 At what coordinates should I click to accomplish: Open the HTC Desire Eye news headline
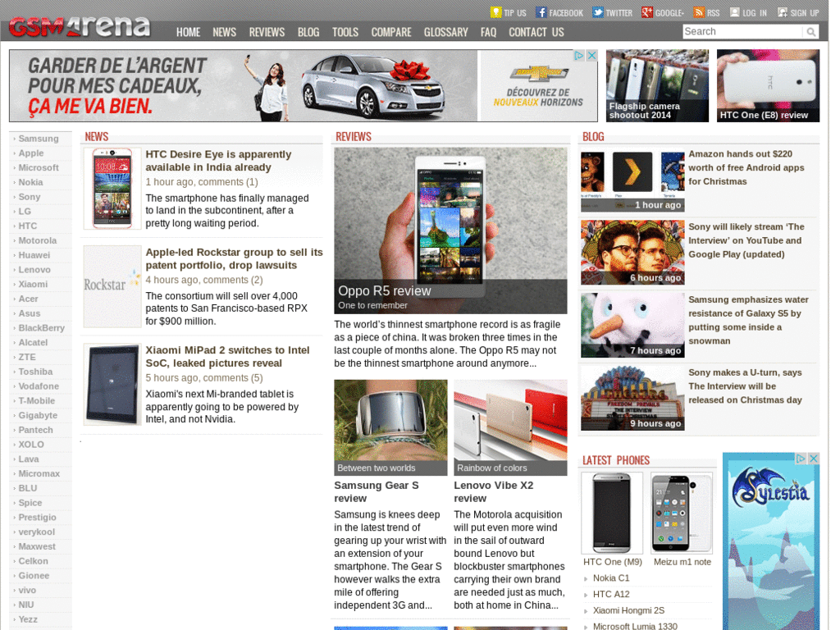218,161
